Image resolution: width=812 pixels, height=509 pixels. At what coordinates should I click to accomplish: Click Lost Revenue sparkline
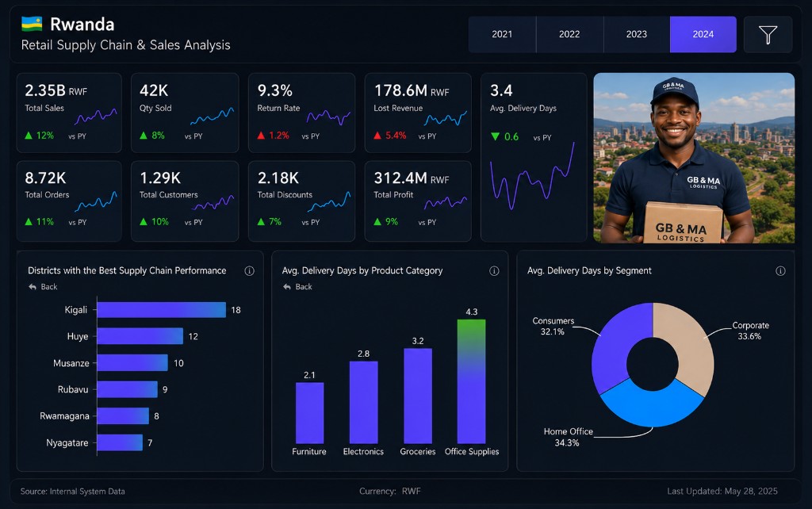tap(446, 119)
